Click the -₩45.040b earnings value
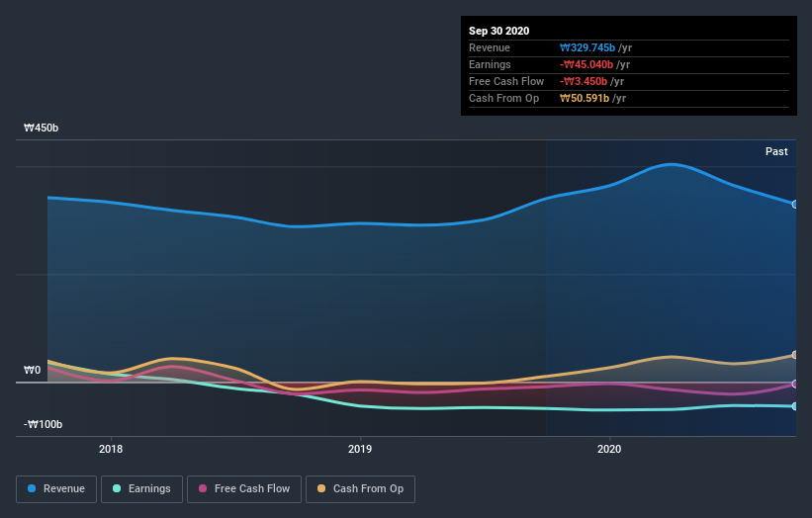The image size is (812, 518). [x=586, y=64]
